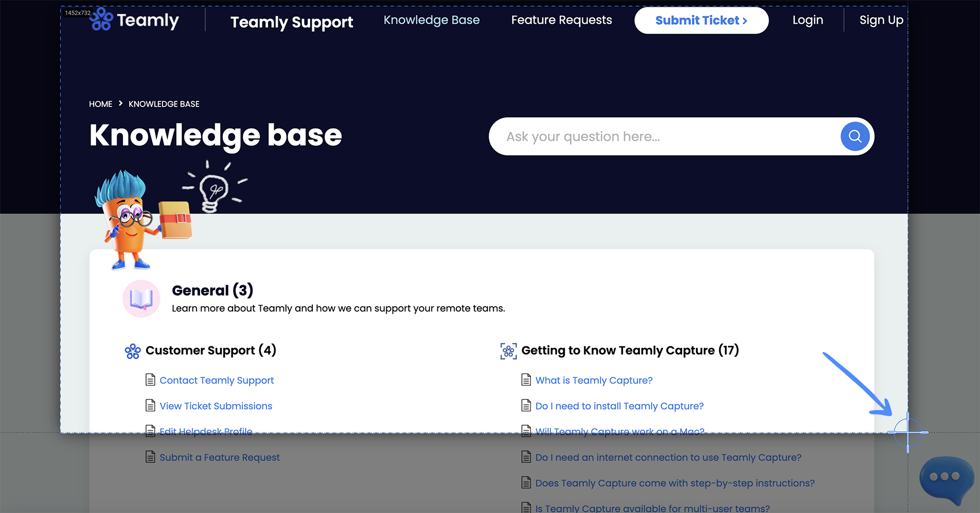Click KNOWLEDGE BASE breadcrumb
Viewport: 980px width, 513px height.
pyautogui.click(x=164, y=104)
